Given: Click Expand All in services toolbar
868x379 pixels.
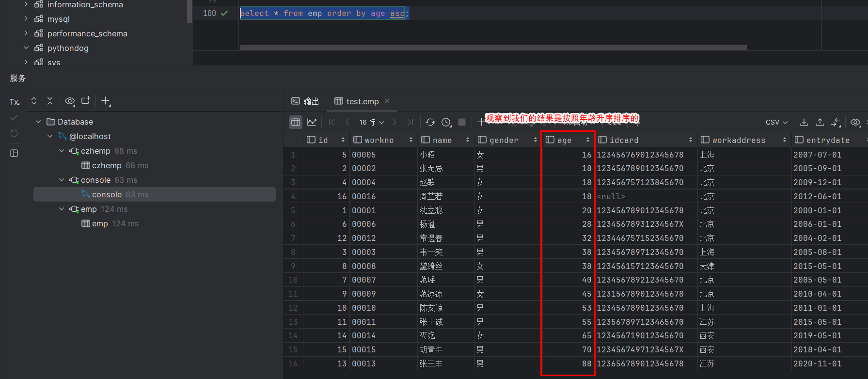Looking at the screenshot, I should (34, 101).
